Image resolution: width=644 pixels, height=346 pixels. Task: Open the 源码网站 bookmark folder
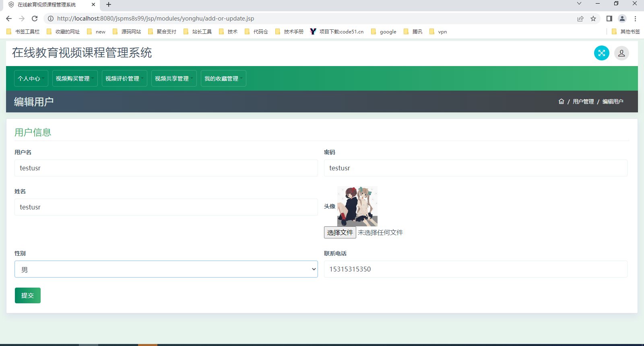[127, 31]
